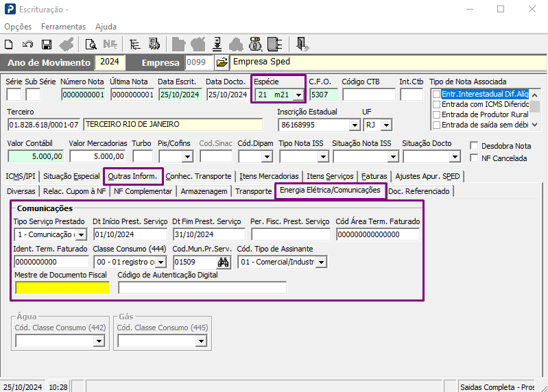The height and width of the screenshot is (392, 548).
Task: Open Tipo Serviço Prestado dropdown
Action: coord(81,235)
